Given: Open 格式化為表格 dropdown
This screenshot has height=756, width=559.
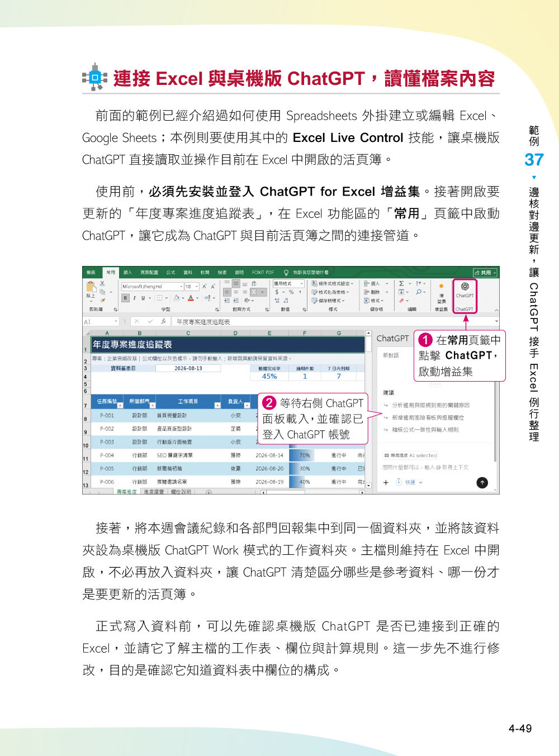Looking at the screenshot, I should (330, 292).
